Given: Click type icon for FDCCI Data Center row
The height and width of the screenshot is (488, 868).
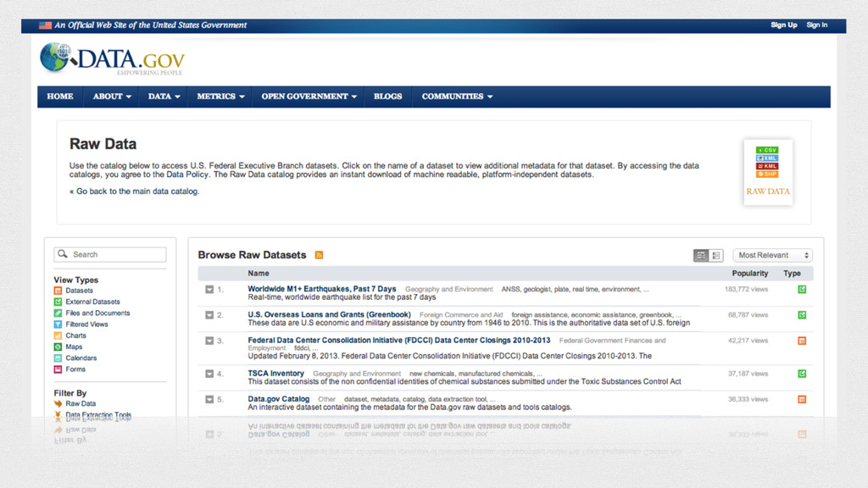Looking at the screenshot, I should pyautogui.click(x=802, y=341).
